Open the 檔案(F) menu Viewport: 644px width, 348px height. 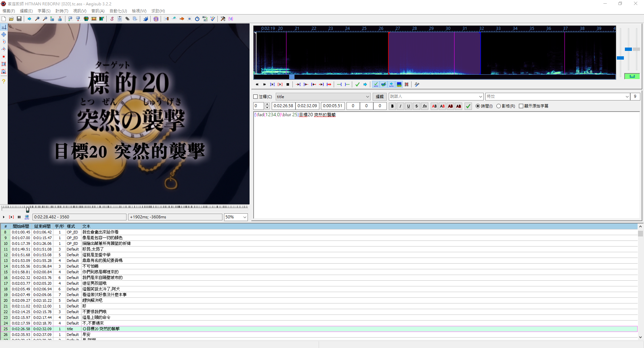click(9, 11)
